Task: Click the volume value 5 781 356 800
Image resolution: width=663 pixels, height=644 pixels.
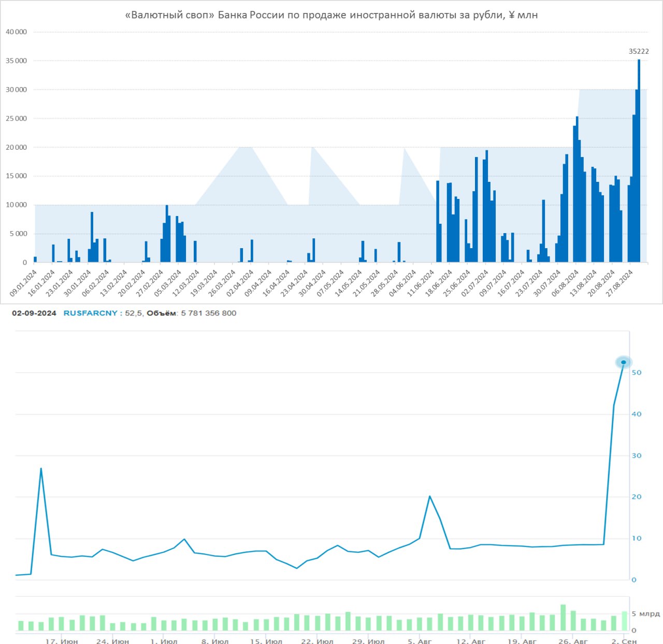Action: tap(208, 313)
